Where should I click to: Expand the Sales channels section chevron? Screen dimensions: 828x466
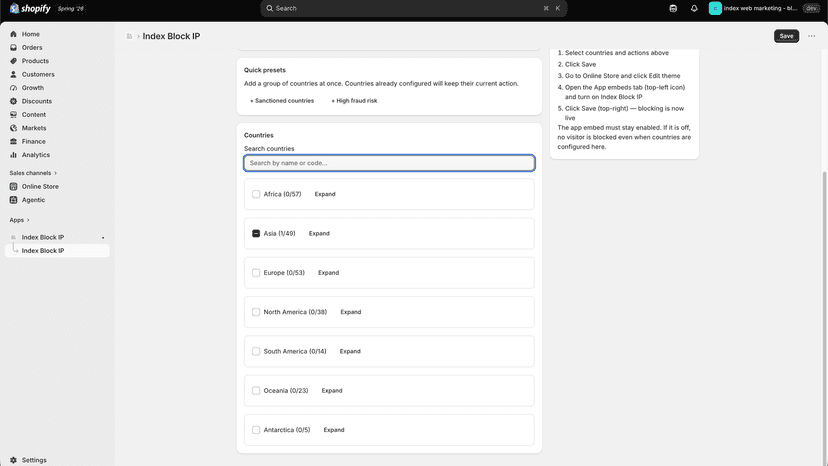[x=55, y=173]
